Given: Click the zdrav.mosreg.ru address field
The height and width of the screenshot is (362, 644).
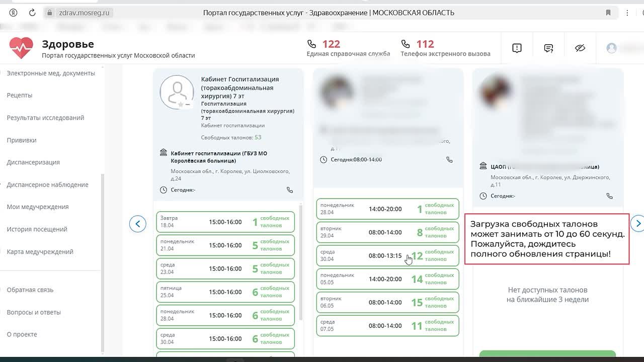Looking at the screenshot, I should (84, 13).
